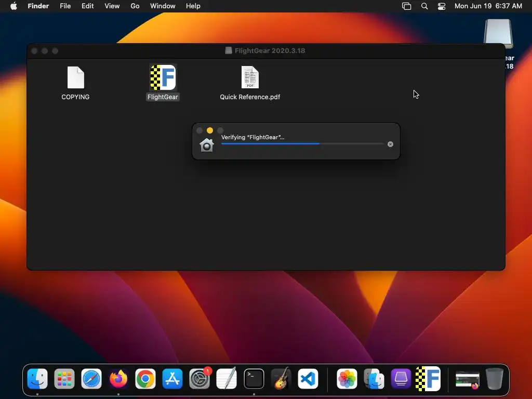The width and height of the screenshot is (532, 399).
Task: Click the verifying progress bar
Action: pyautogui.click(x=302, y=144)
